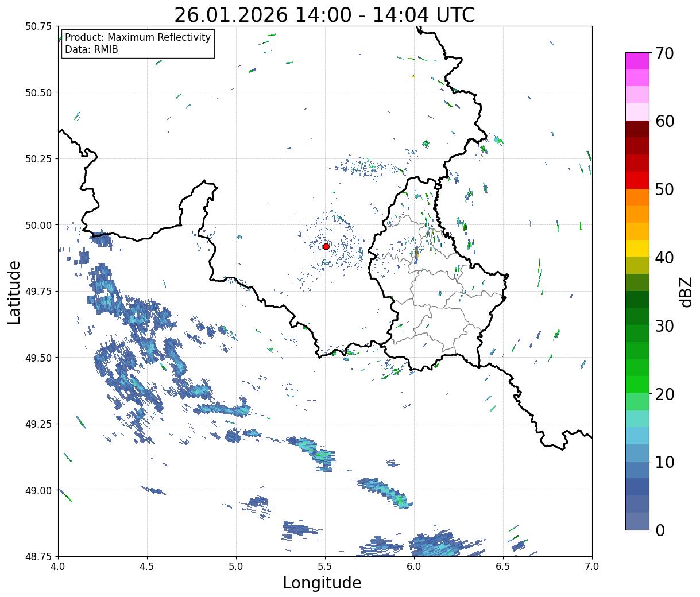
Task: Click longitude tick label 4.5
Action: (147, 567)
